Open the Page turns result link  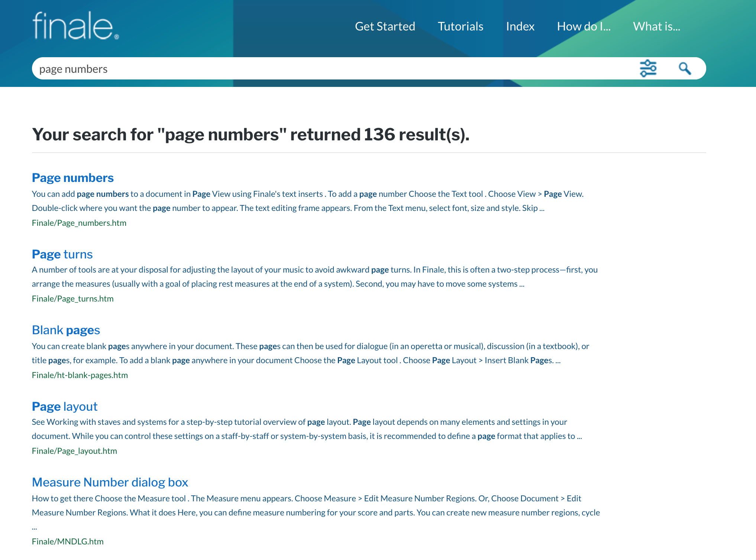click(62, 254)
